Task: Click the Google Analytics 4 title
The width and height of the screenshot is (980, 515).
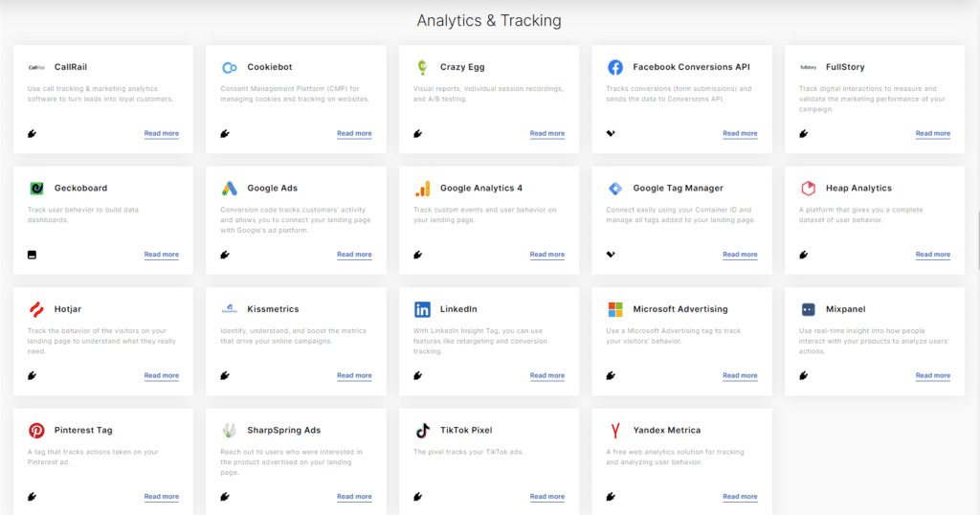Action: (481, 189)
